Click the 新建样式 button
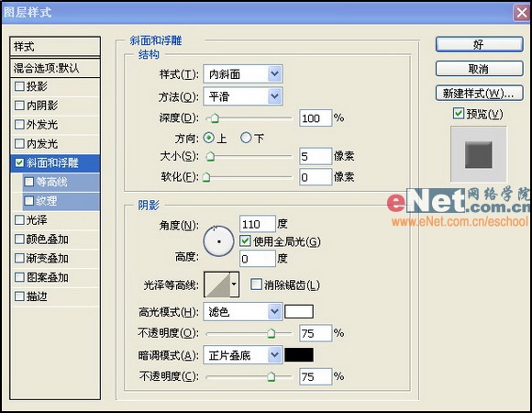Image resolution: width=532 pixels, height=413 pixels. [x=479, y=93]
